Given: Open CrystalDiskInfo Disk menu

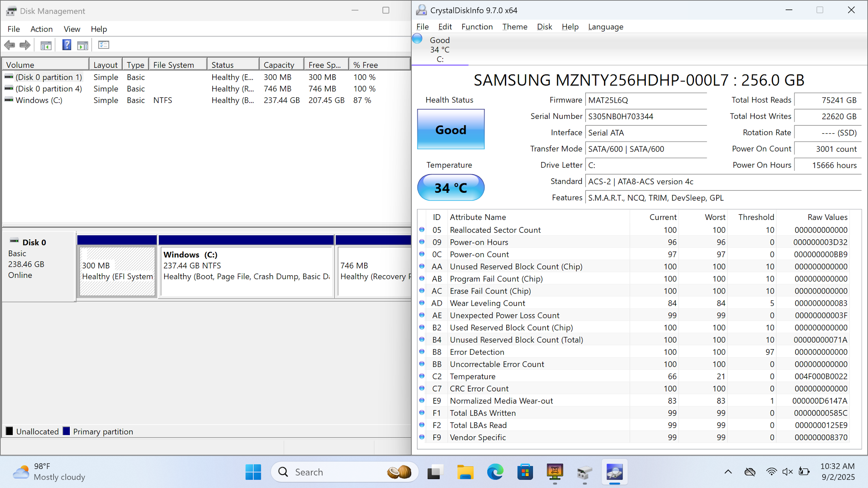Looking at the screenshot, I should [x=544, y=27].
